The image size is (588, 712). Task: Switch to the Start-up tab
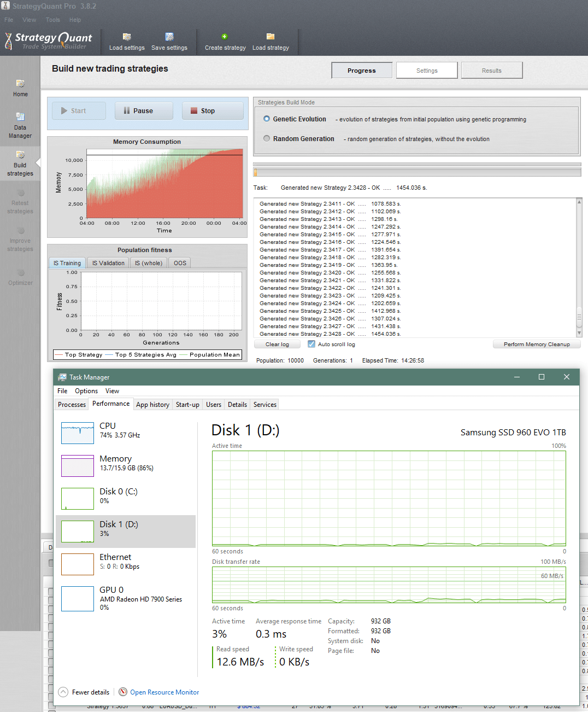pos(187,404)
